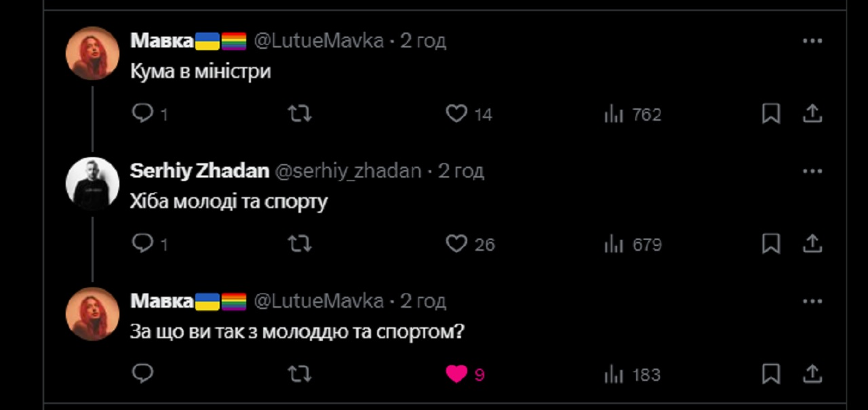Reply to the first Мавка tweet
This screenshot has width=868, height=410.
coord(142,114)
